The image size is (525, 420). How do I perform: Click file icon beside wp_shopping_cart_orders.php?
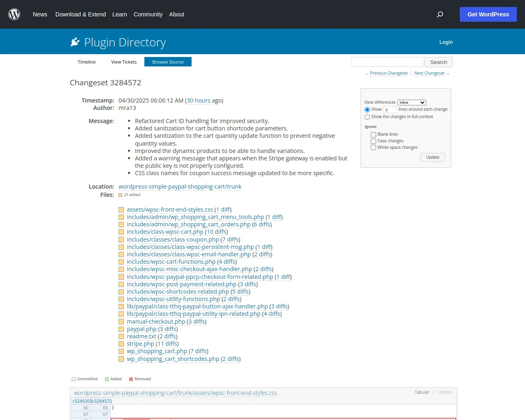click(121, 224)
